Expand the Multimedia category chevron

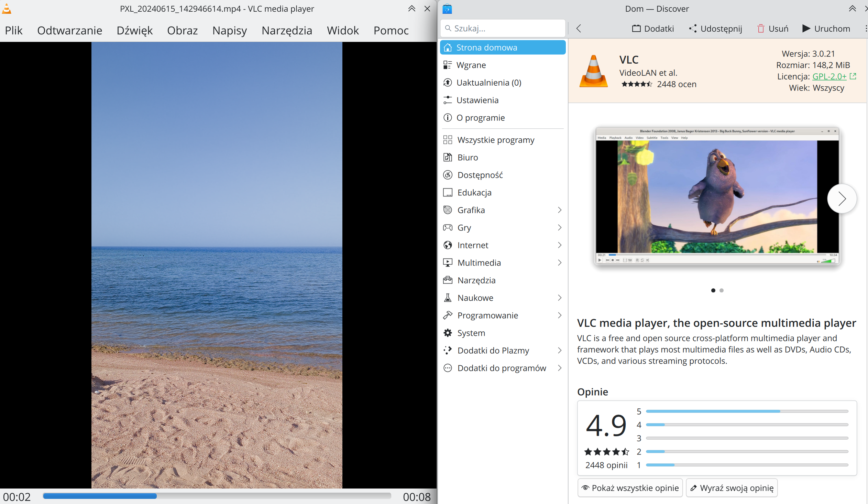tap(559, 263)
